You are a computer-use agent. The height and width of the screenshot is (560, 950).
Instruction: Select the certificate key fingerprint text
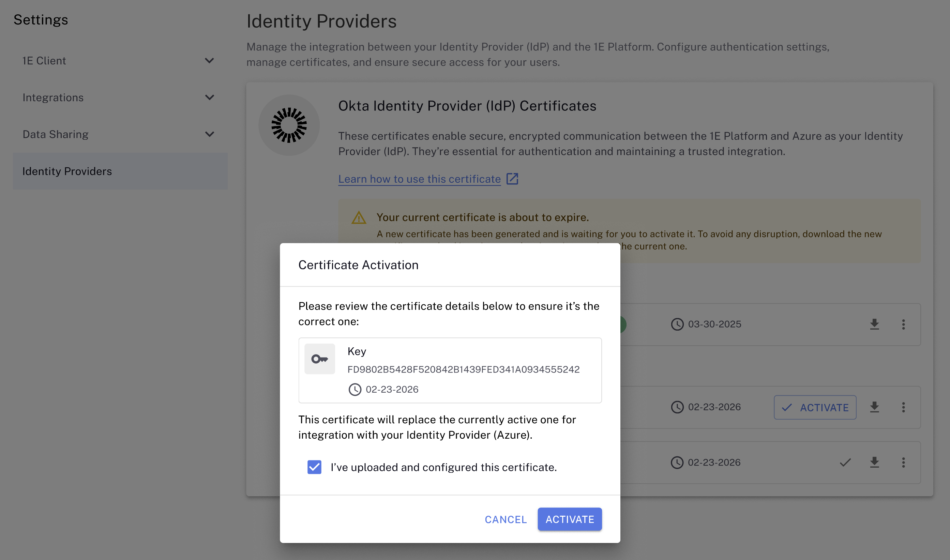[463, 369]
